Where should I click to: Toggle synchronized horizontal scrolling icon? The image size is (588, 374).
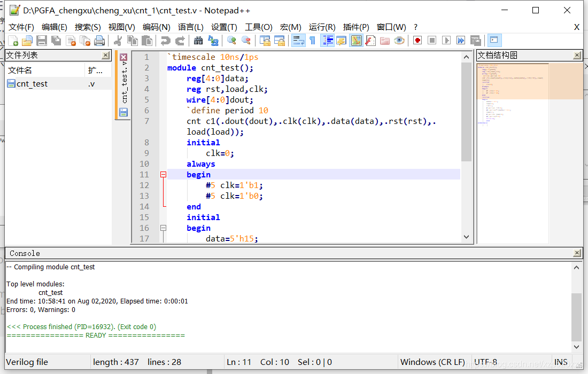coord(280,41)
